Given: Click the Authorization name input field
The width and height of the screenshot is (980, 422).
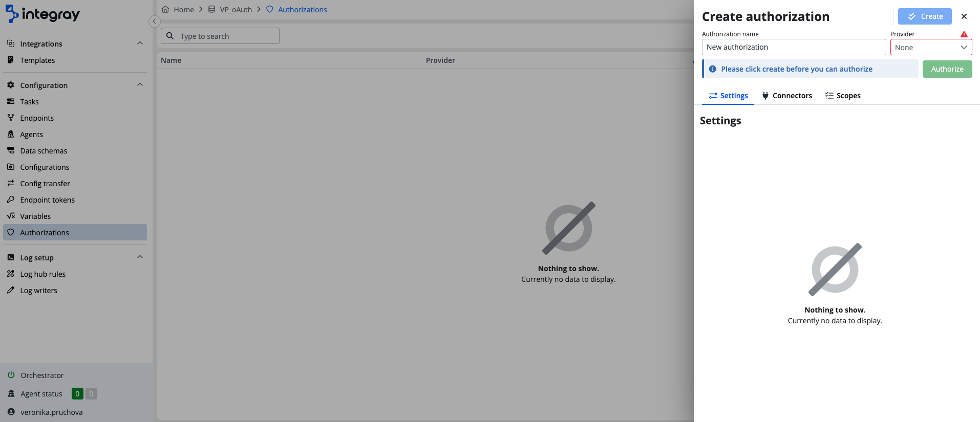Looking at the screenshot, I should 793,47.
